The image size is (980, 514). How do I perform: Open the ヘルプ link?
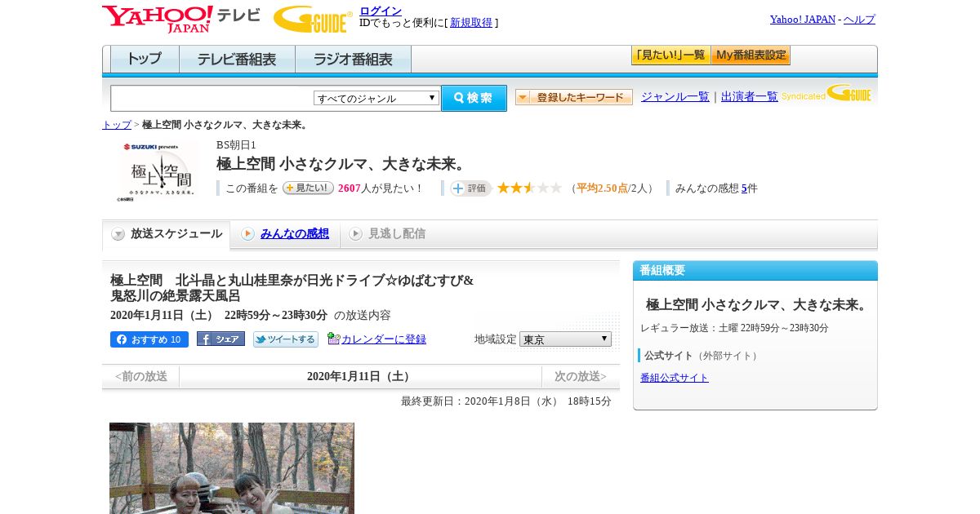point(859,19)
